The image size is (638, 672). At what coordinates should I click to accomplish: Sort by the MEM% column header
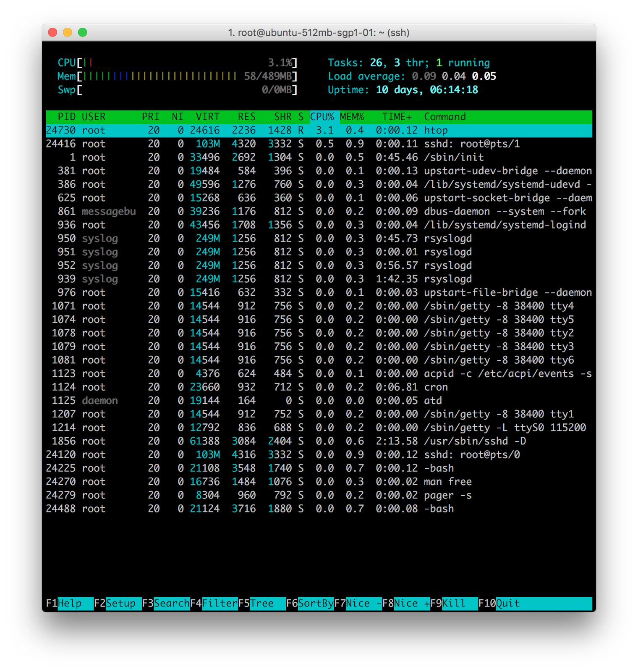352,117
